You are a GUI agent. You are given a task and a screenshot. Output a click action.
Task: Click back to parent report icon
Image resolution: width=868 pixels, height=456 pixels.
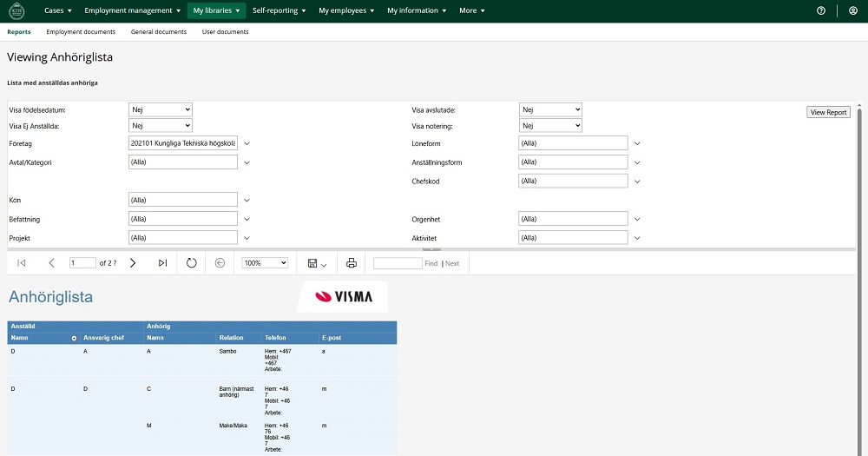[220, 263]
